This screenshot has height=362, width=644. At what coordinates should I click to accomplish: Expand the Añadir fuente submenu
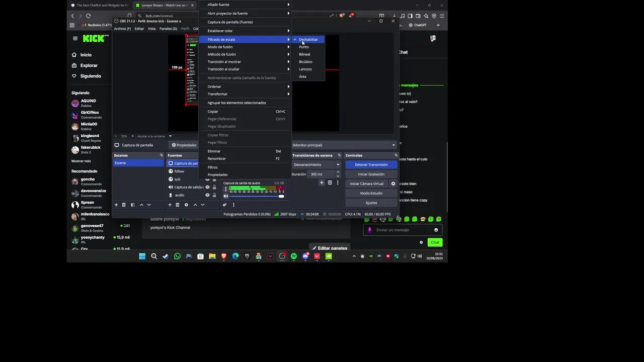point(245,5)
